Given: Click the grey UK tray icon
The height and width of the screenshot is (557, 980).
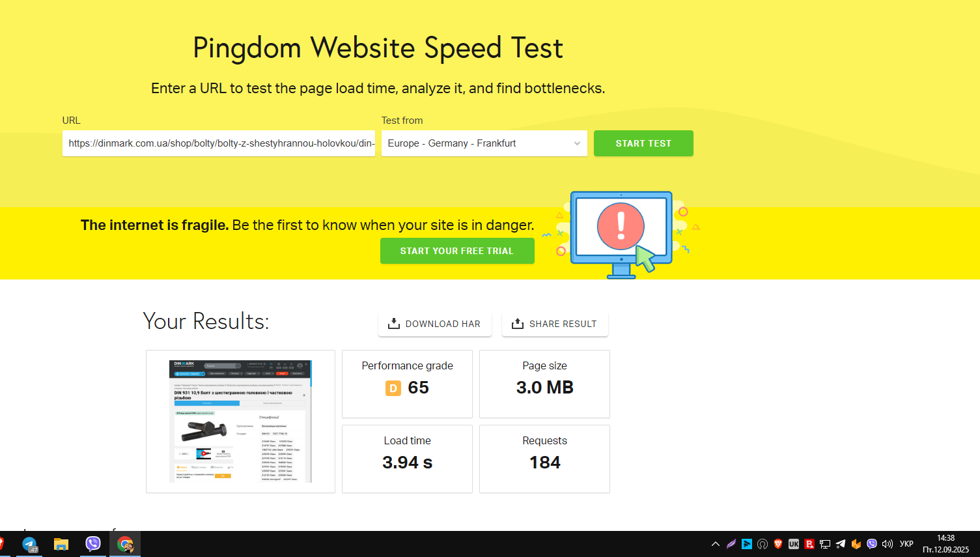Looking at the screenshot, I should tap(794, 544).
